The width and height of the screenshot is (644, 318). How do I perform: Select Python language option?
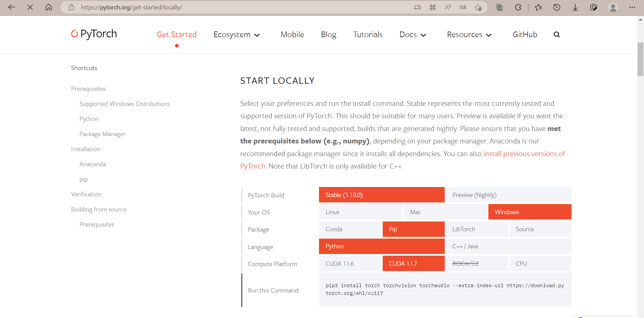pos(382,246)
